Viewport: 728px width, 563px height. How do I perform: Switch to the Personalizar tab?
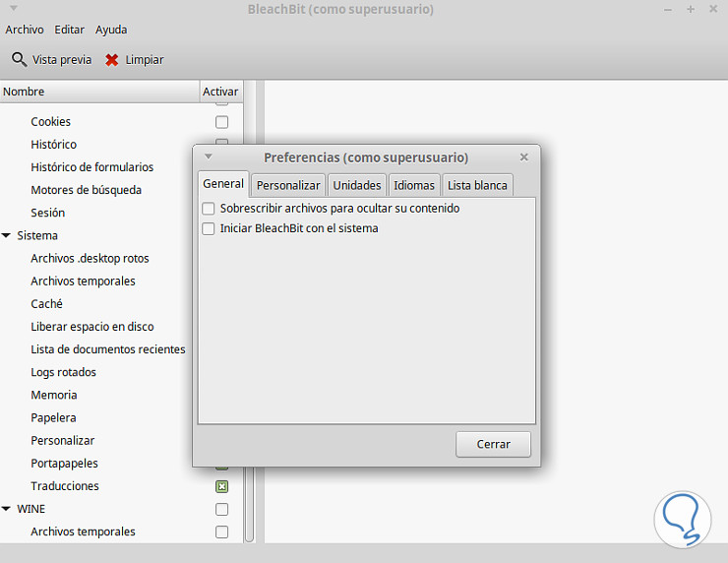coord(288,185)
